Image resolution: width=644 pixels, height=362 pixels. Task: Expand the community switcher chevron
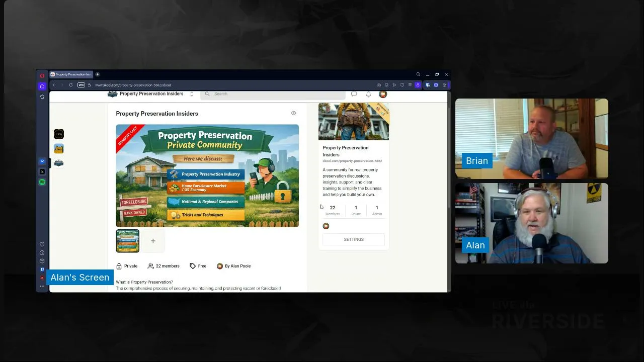click(x=192, y=94)
